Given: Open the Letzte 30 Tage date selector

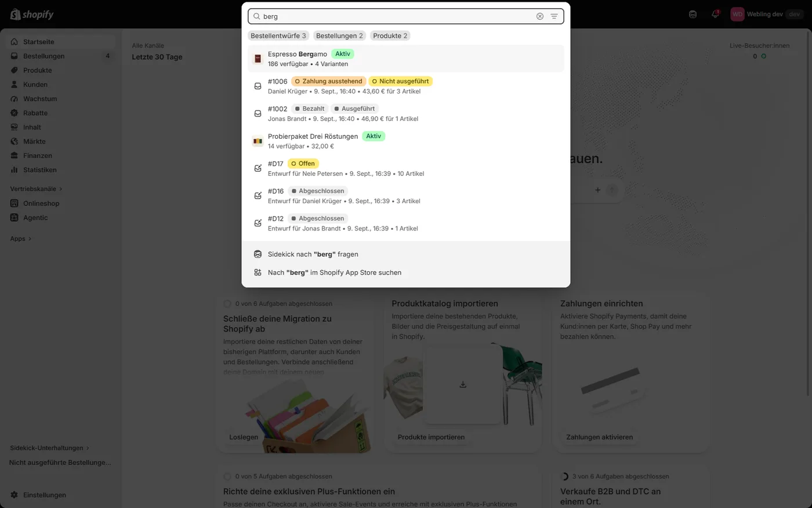Looking at the screenshot, I should [157, 57].
